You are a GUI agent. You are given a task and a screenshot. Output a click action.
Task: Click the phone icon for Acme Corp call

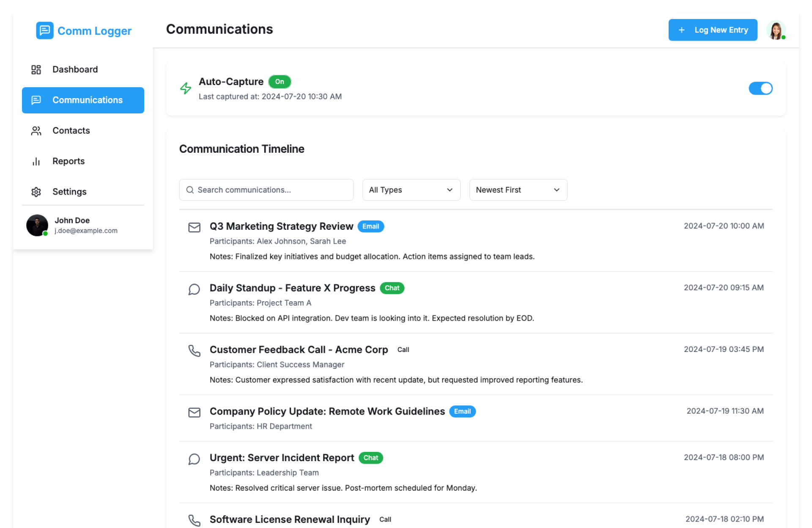pyautogui.click(x=194, y=351)
